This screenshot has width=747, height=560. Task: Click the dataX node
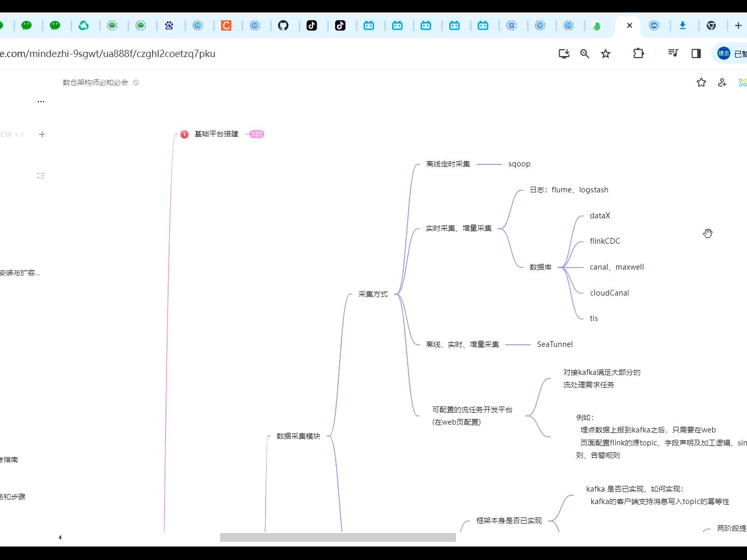[600, 216]
